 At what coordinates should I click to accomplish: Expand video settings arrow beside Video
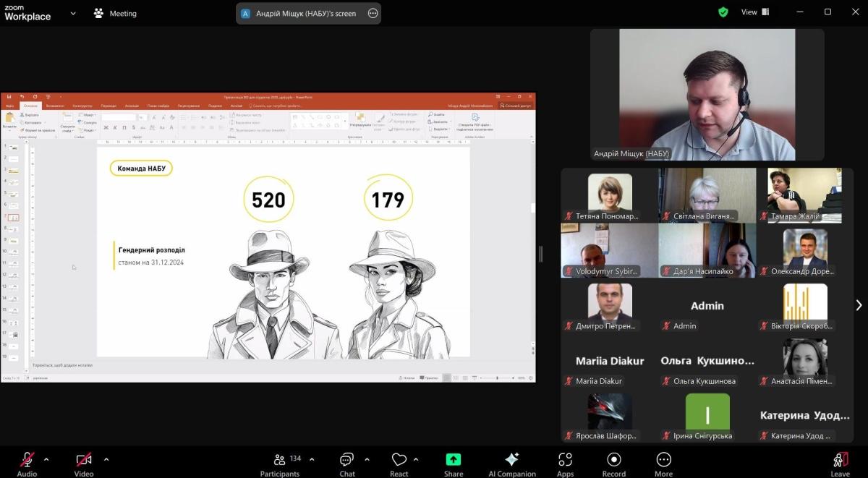pos(106,459)
